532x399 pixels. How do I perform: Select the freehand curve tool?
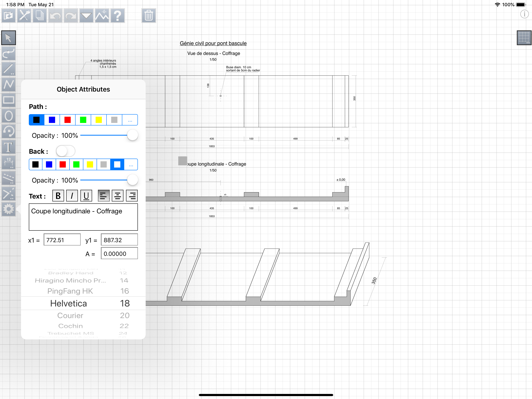8,53
